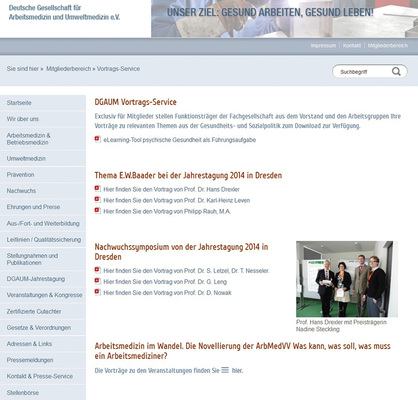Click the PDF icon beside eLearning-Tool link
The image size is (418, 400).
pos(97,139)
